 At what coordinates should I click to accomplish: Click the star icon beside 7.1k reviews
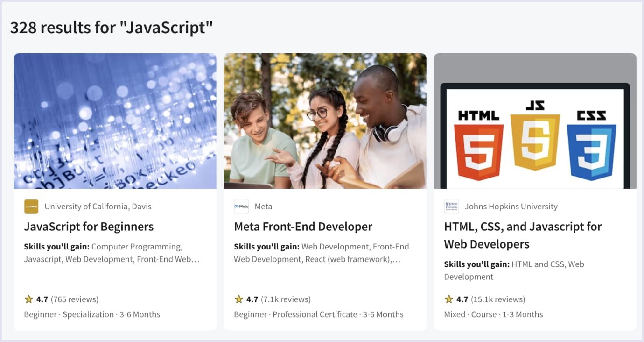pos(239,299)
